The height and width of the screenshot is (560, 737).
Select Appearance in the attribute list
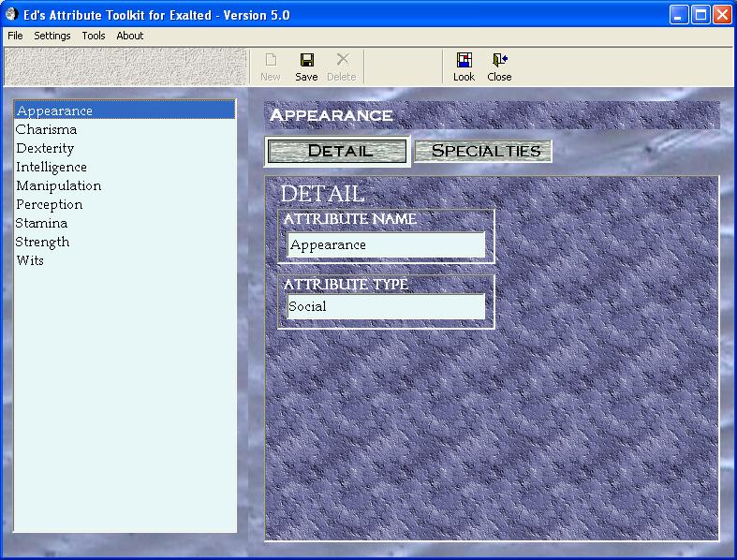125,111
